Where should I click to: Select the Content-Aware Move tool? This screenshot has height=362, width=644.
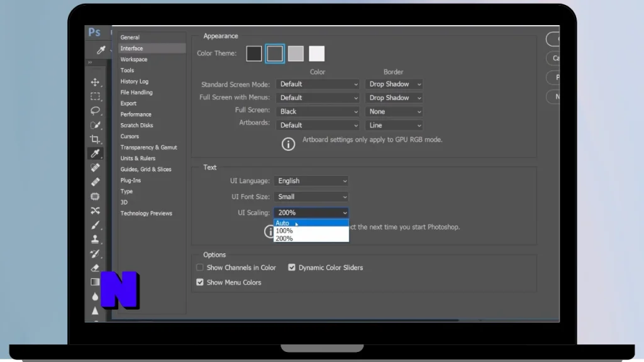point(95,211)
